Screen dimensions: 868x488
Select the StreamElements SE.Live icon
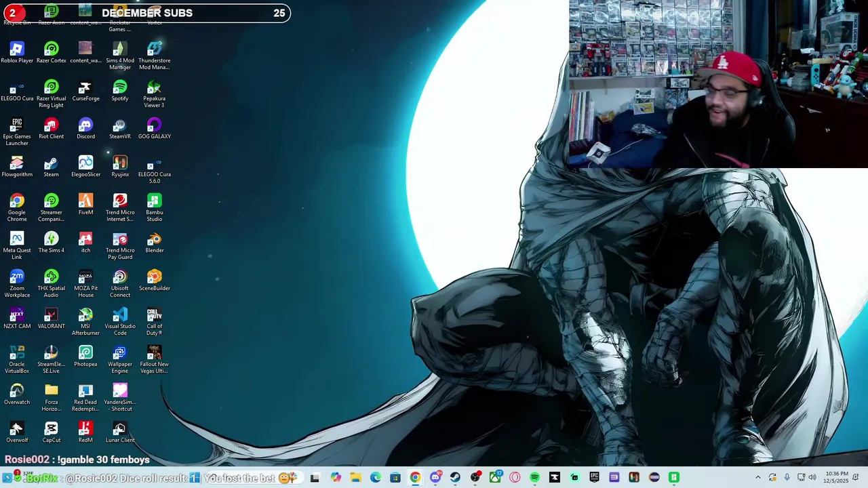(x=52, y=359)
